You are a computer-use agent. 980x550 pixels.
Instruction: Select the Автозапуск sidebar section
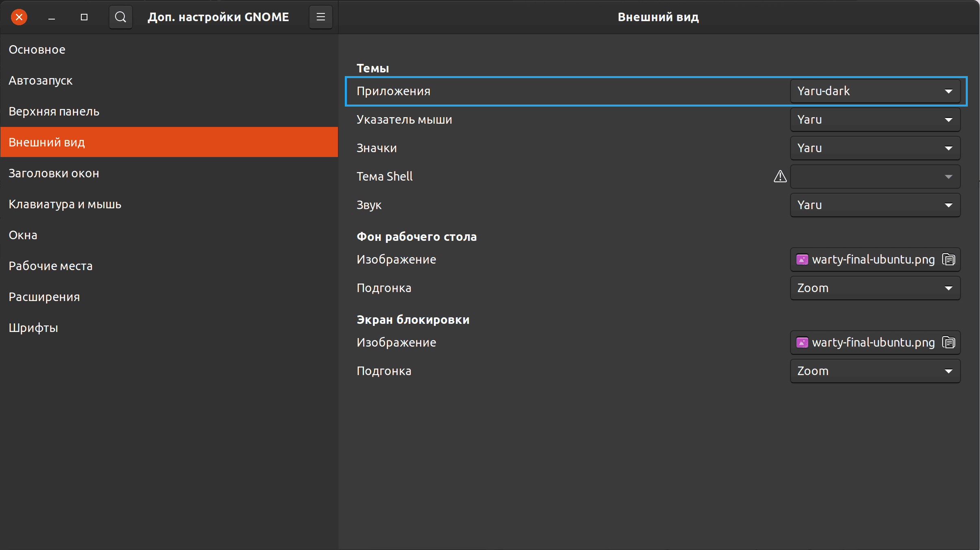(169, 81)
